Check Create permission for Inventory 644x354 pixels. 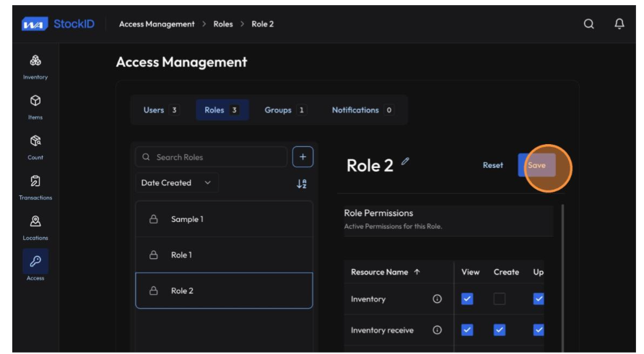tap(499, 298)
